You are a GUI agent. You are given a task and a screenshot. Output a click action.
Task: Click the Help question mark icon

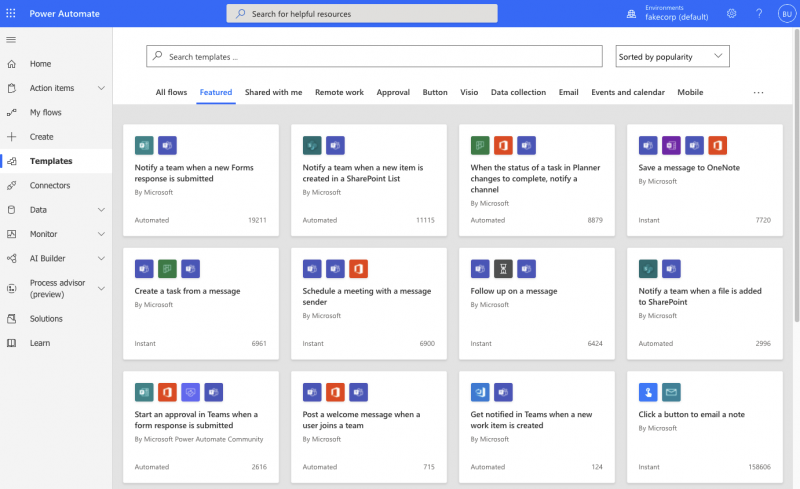click(x=758, y=13)
